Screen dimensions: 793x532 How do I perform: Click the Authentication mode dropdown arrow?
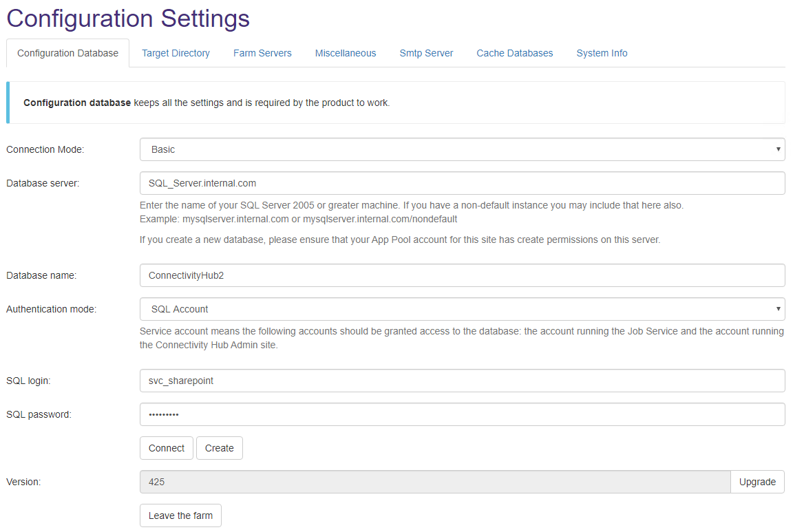(778, 309)
